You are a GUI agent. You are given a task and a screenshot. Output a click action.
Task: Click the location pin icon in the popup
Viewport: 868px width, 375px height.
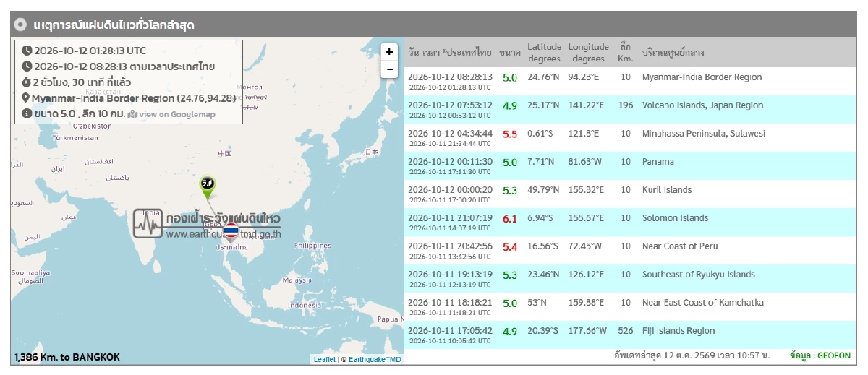[26, 98]
